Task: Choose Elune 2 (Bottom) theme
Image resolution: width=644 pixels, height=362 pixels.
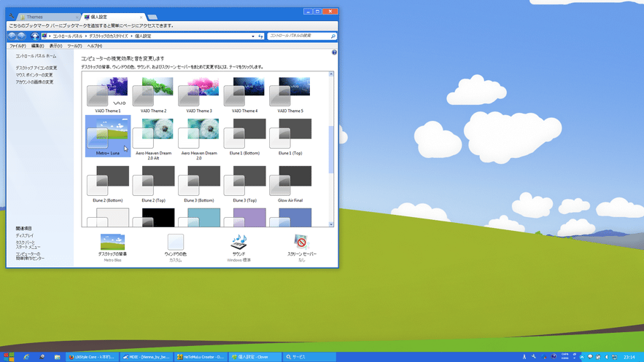Action: pos(108,184)
